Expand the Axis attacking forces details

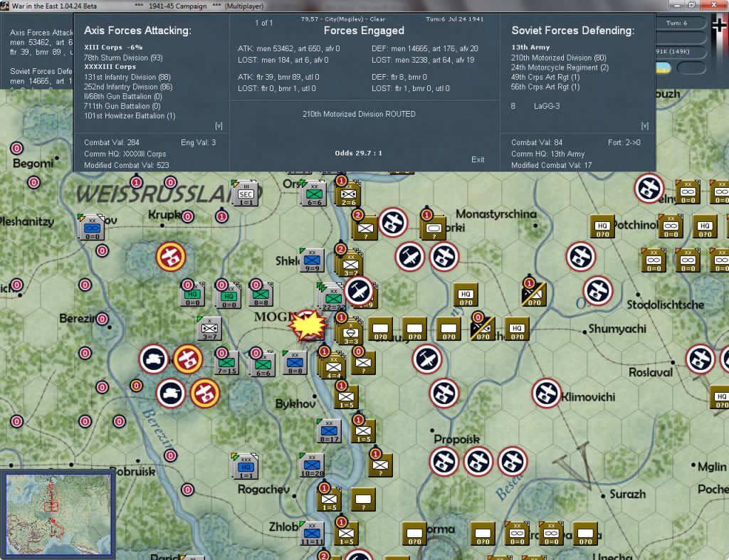pos(219,126)
